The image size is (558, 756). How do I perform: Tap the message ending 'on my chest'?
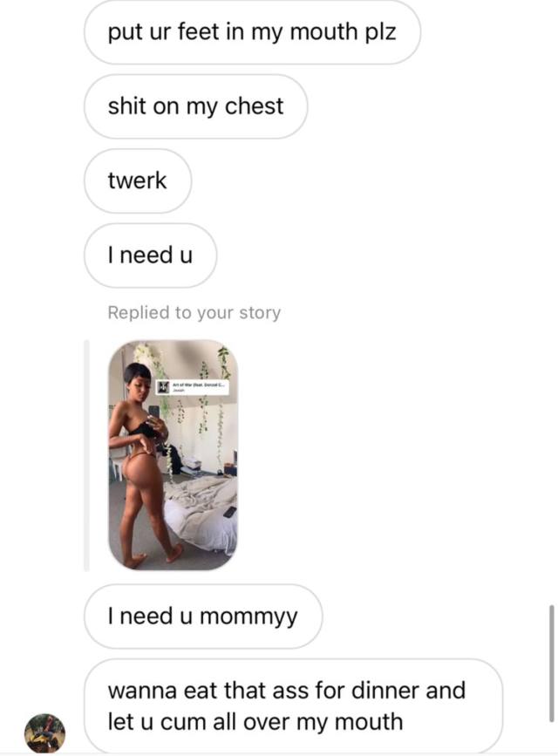click(x=196, y=106)
